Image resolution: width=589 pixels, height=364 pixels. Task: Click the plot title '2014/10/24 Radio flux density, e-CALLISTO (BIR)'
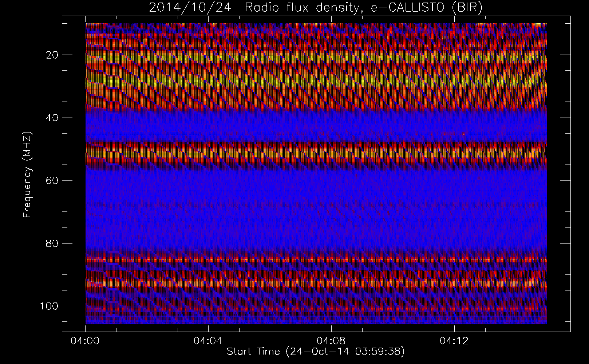coord(316,8)
